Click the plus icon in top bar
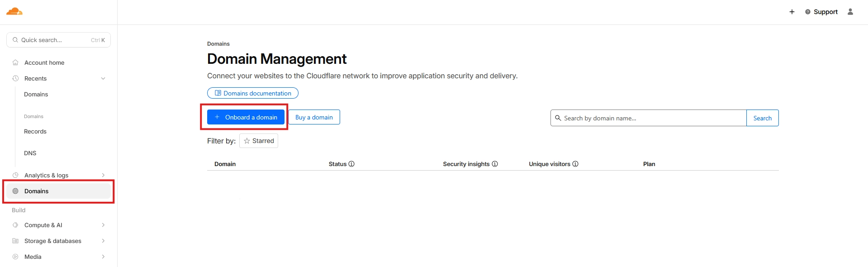This screenshot has height=267, width=868. click(x=792, y=12)
